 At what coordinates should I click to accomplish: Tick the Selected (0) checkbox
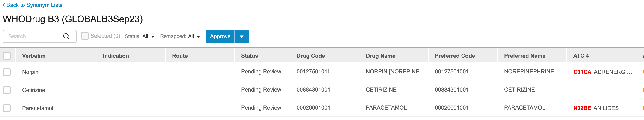pos(85,36)
